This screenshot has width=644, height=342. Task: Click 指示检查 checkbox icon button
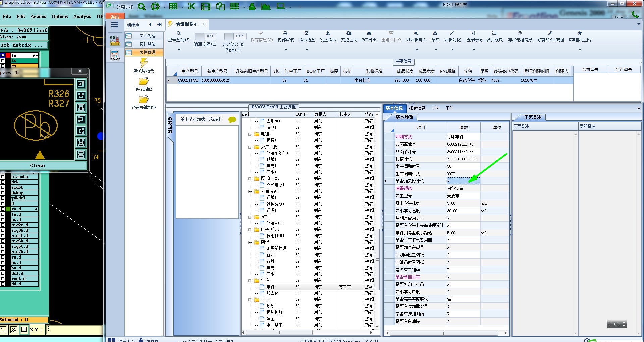point(307,37)
